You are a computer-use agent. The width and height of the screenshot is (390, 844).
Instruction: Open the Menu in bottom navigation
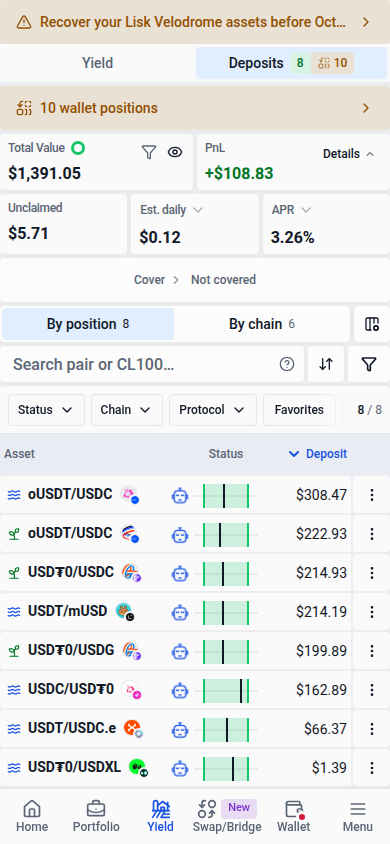(x=358, y=816)
